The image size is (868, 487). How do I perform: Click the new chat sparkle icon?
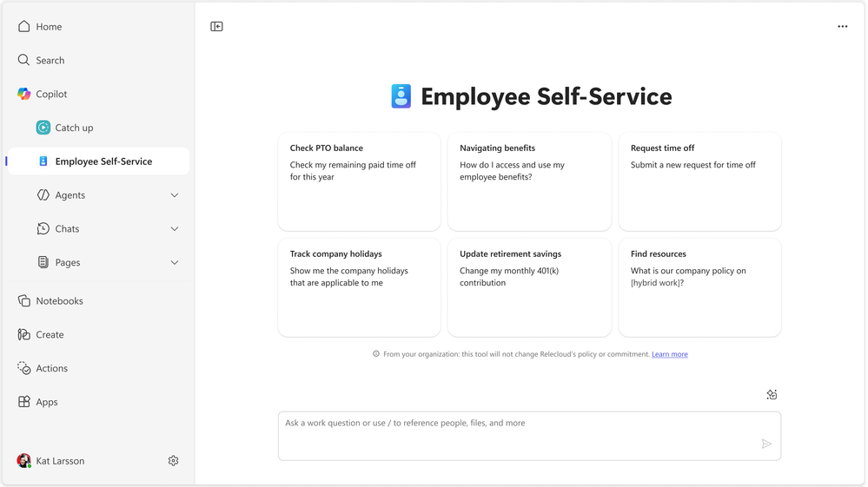pos(772,395)
